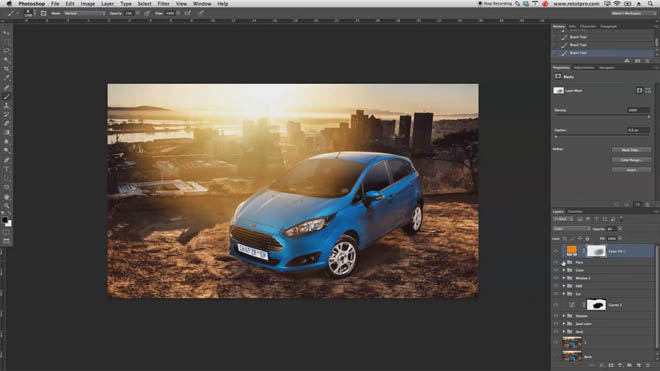Click the Mask Edge button
This screenshot has width=660, height=371.
[x=631, y=150]
